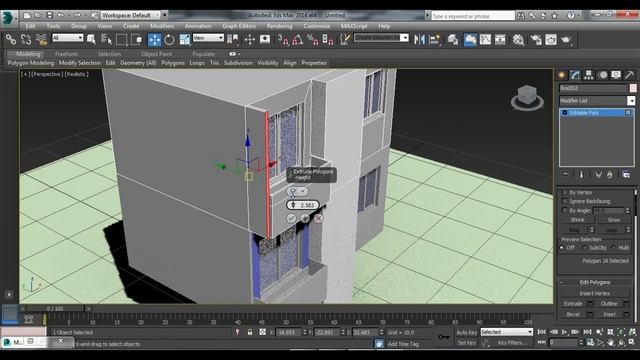Enable the Ignore Backfacing checkbox
The image size is (640, 360).
pos(565,201)
